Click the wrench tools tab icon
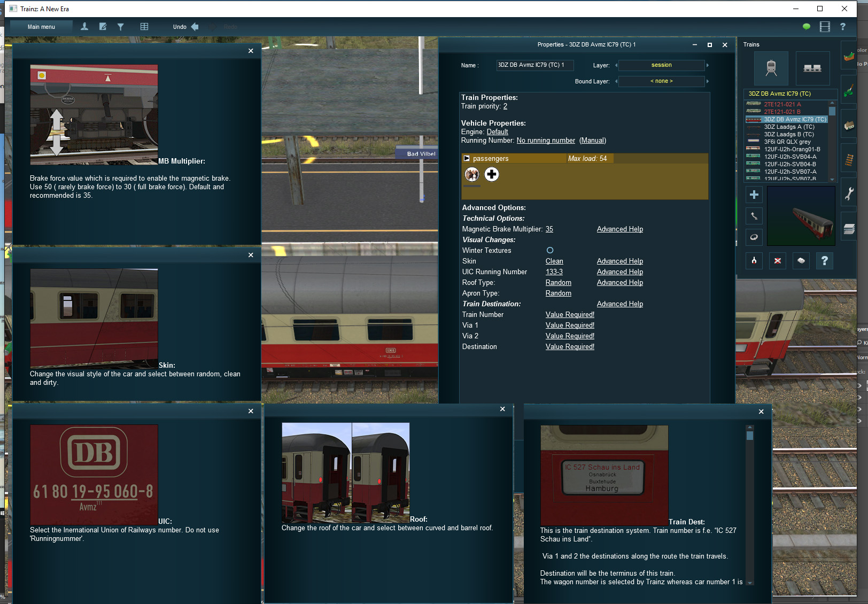The width and height of the screenshot is (868, 604). 849,193
